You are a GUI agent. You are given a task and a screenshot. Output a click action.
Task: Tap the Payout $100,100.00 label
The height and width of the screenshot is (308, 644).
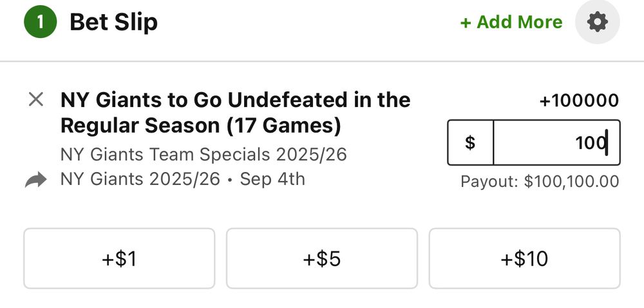point(540,182)
